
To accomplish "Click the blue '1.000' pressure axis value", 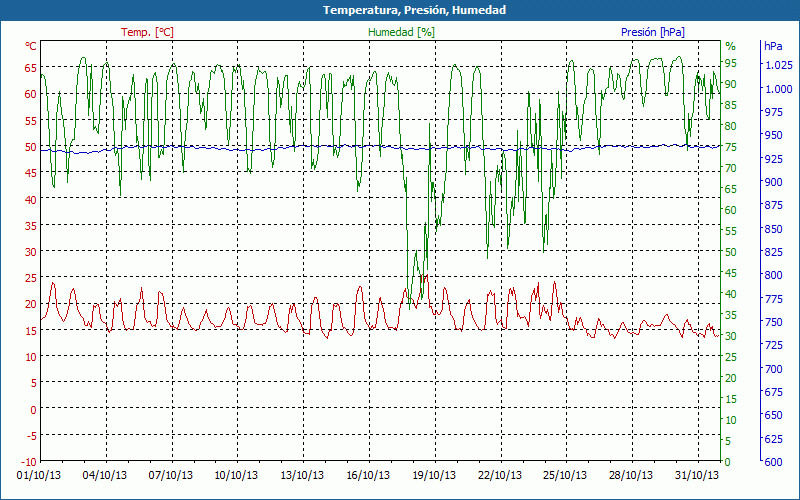I will (779, 89).
